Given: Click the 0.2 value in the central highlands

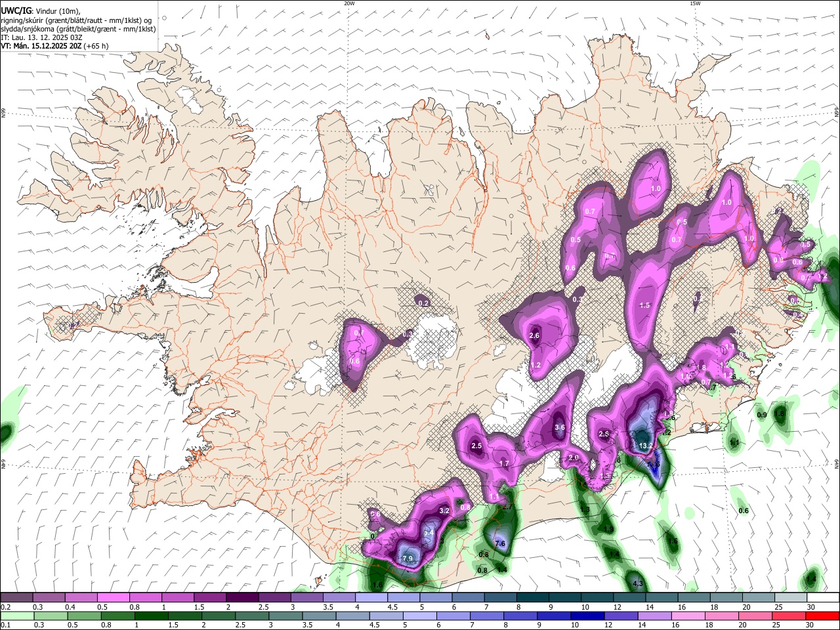Looking at the screenshot, I should pyautogui.click(x=424, y=303).
